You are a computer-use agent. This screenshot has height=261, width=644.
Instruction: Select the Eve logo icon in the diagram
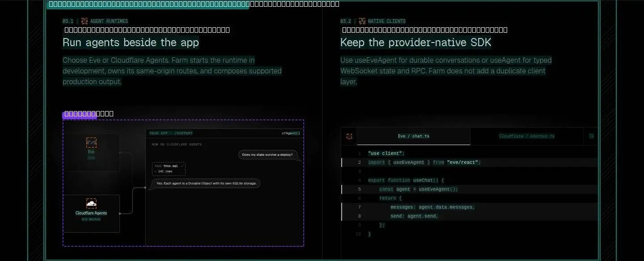[91, 142]
